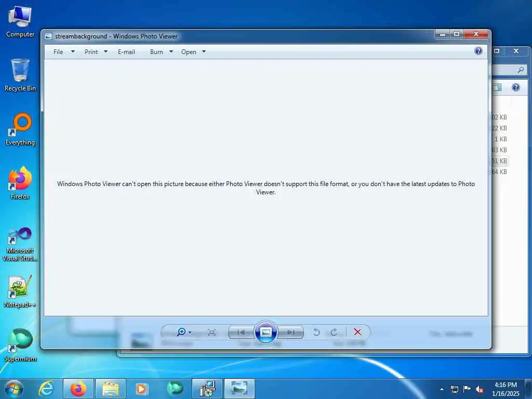Switch to Firefox in the taskbar
532x399 pixels.
[78, 389]
